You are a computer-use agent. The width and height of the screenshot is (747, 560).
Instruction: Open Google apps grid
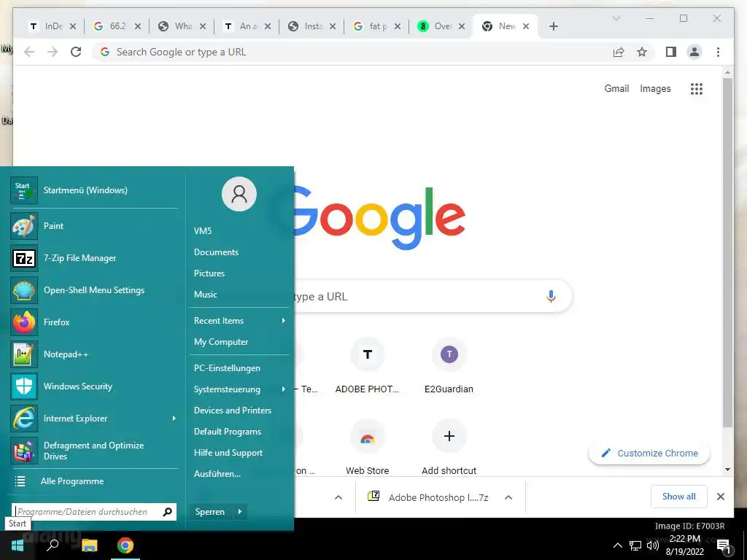tap(697, 88)
